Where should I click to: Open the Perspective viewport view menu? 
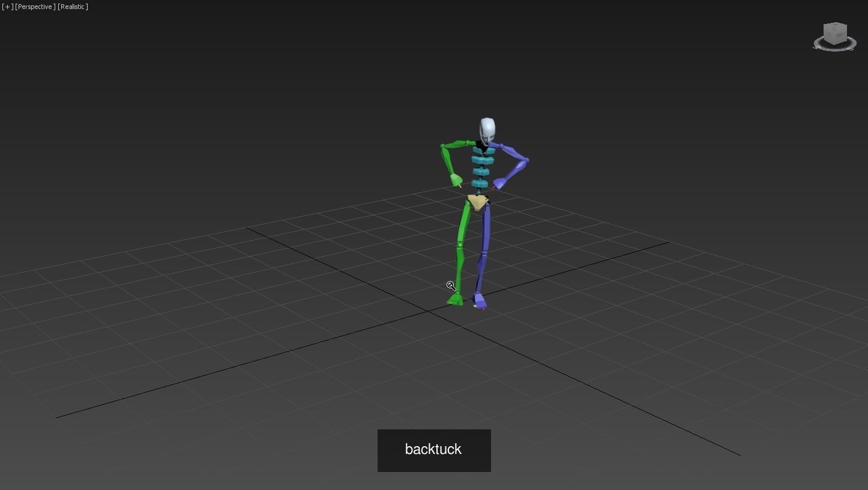point(35,7)
